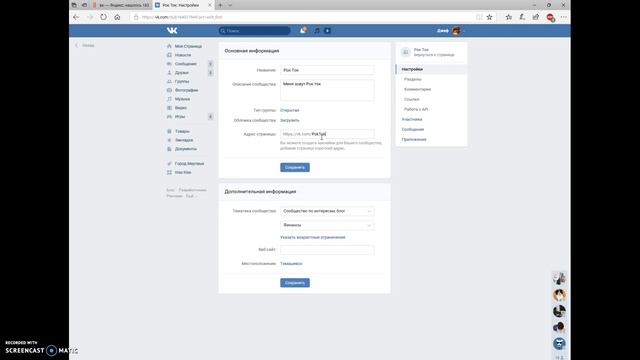The height and width of the screenshot is (360, 640).
Task: Open the browser tab list chevron
Action: coord(230,5)
